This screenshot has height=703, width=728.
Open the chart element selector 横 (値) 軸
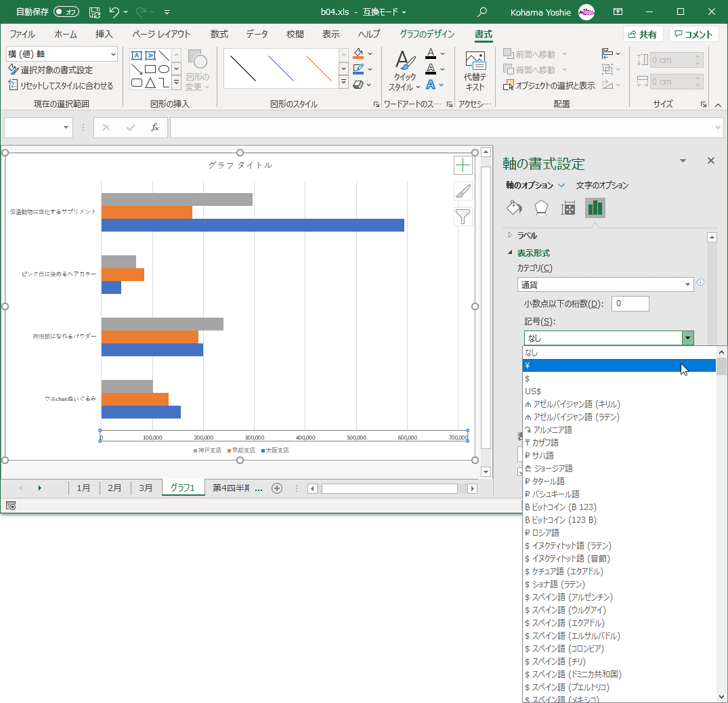pyautogui.click(x=62, y=54)
